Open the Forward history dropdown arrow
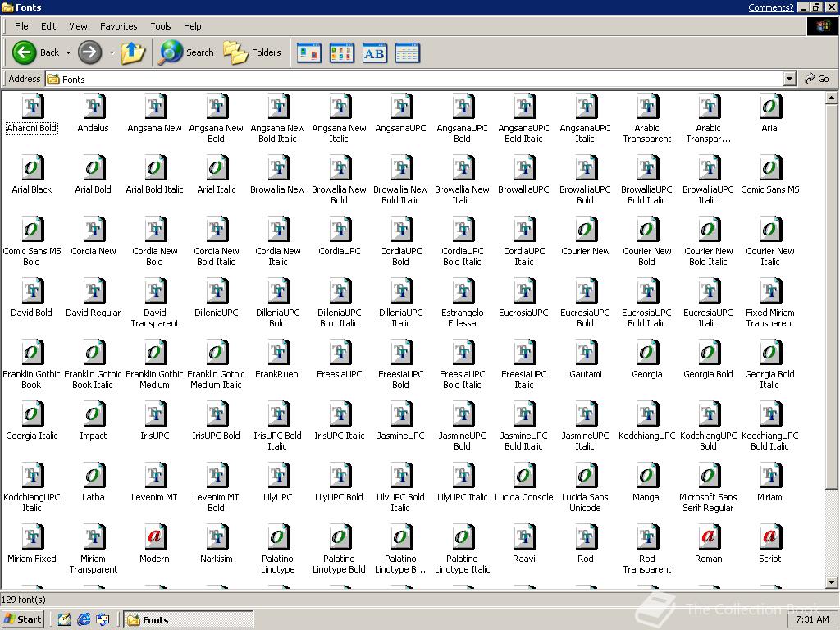840x630 pixels. (x=112, y=52)
